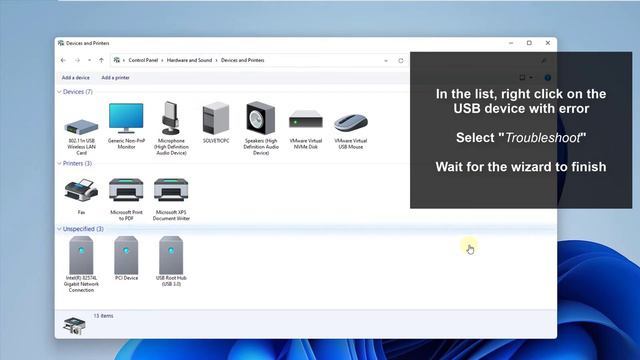Go back with the back arrow
Image resolution: width=640 pixels, height=360 pixels.
63,60
